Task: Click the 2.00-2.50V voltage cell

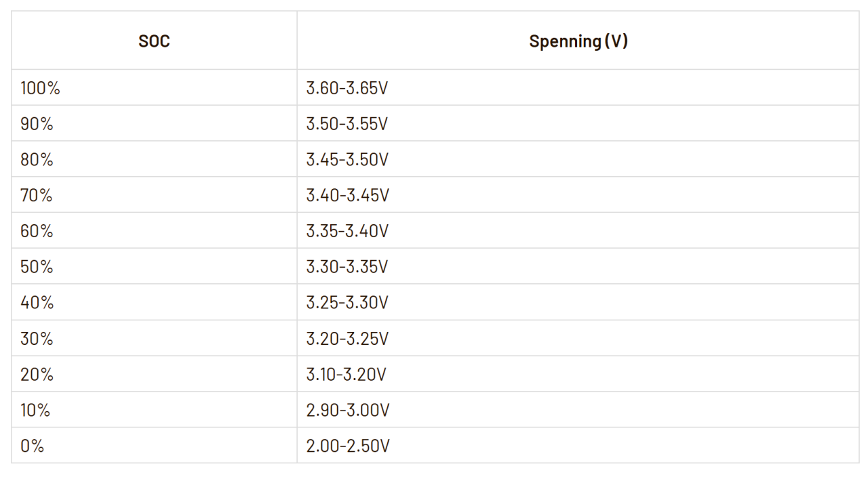Action: [347, 446]
